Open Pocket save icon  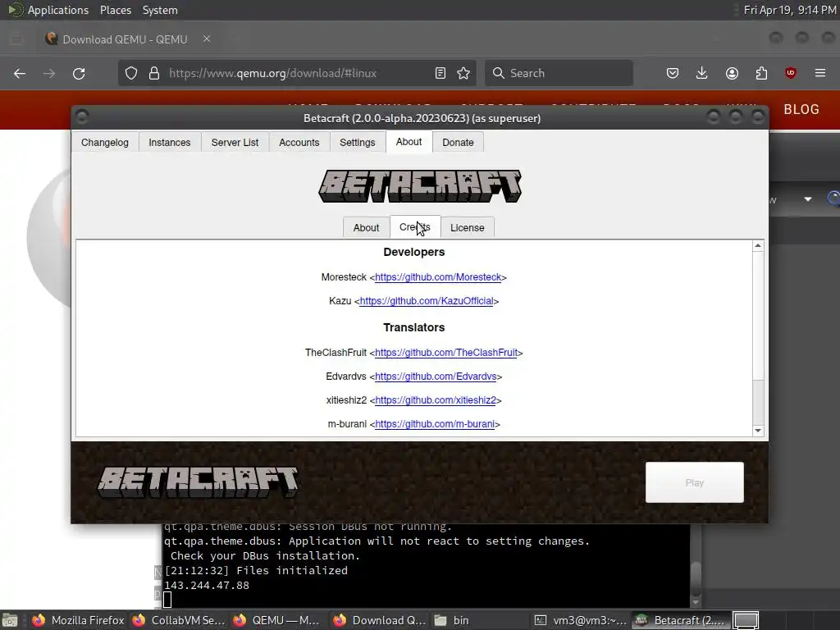pos(673,73)
